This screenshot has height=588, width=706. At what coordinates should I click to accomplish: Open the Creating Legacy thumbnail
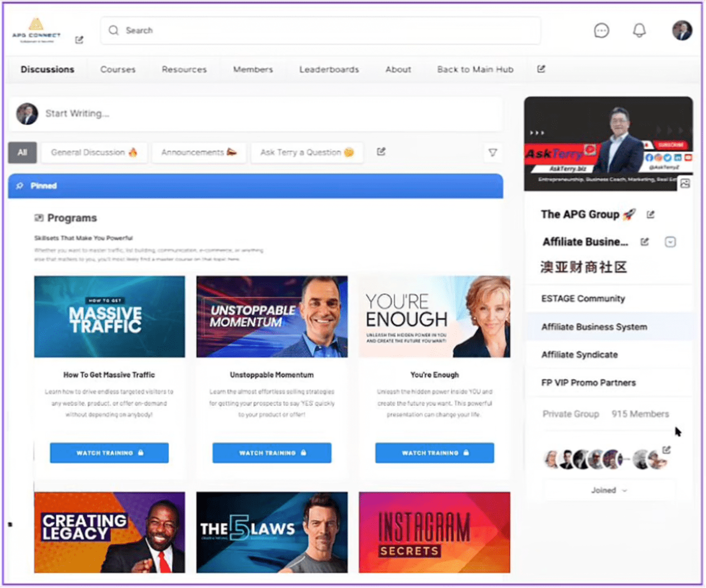point(109,532)
